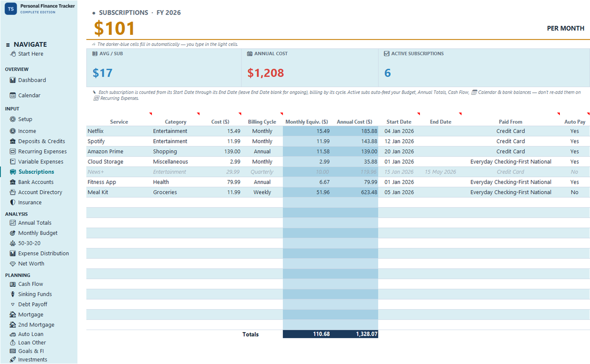Select the Auto Pay column header
Screen dimensions: 590x364
pyautogui.click(x=575, y=122)
